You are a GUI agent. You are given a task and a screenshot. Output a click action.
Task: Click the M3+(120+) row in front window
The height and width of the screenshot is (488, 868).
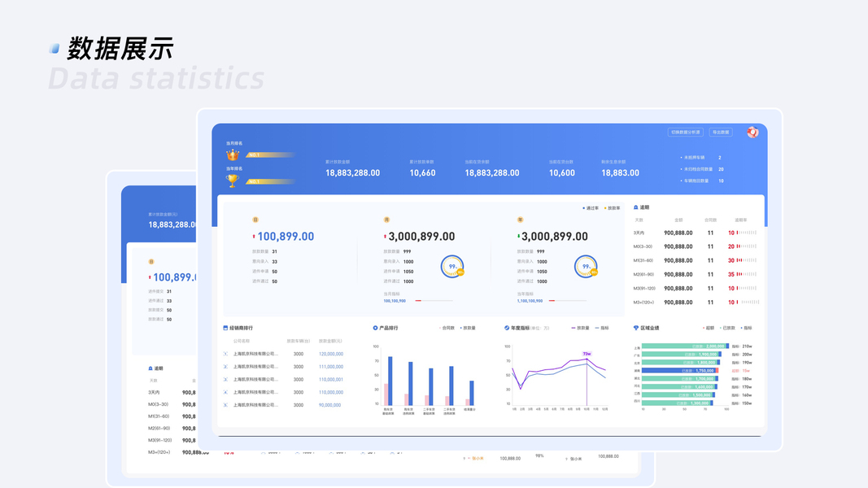click(696, 302)
